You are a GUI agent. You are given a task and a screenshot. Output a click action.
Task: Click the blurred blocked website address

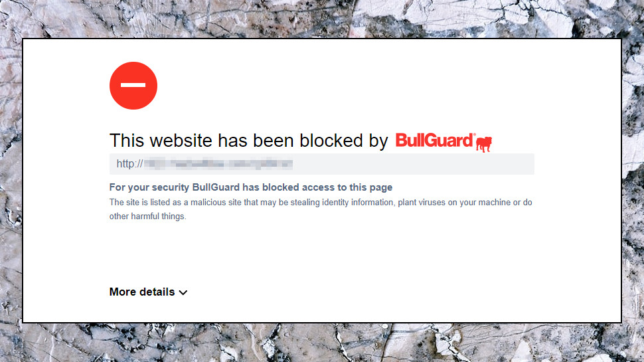pos(218,164)
